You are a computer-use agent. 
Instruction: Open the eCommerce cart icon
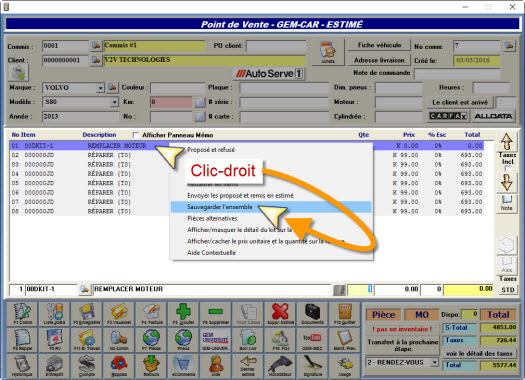click(x=183, y=366)
